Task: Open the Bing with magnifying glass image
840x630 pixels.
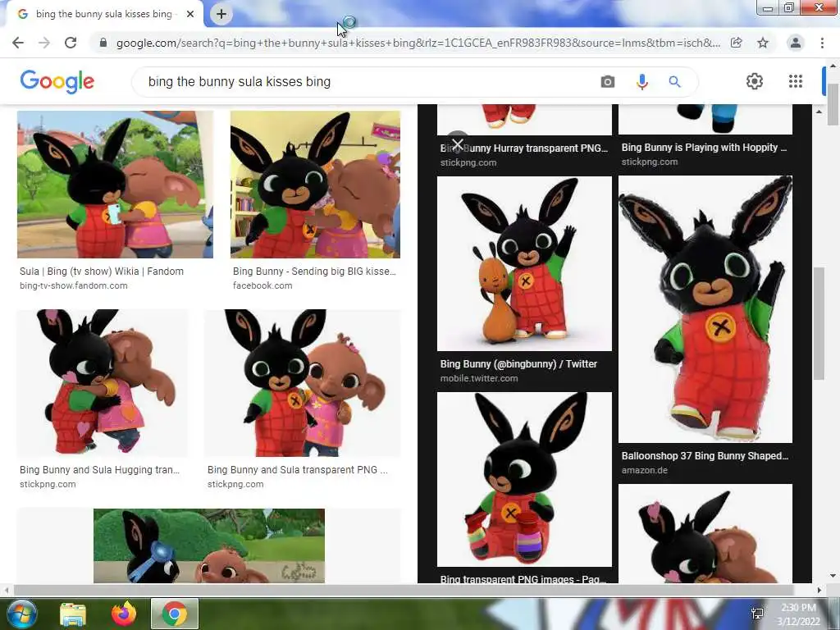Action: click(209, 546)
